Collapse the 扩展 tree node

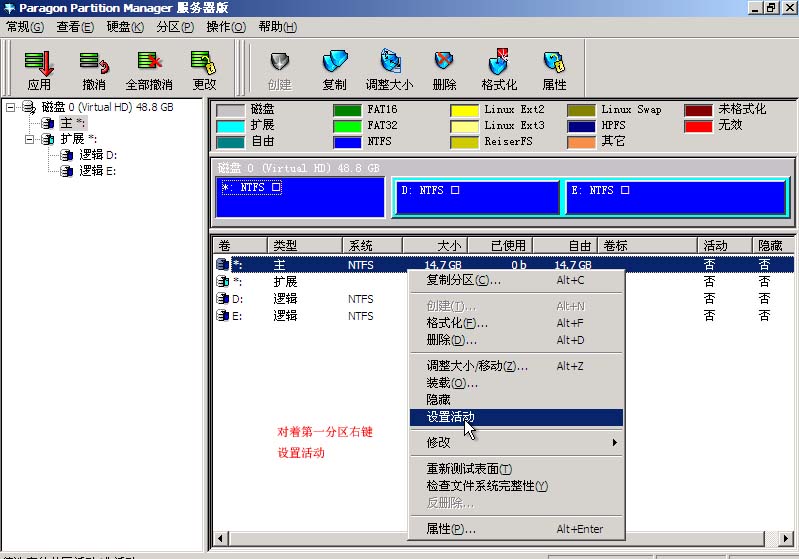pyautogui.click(x=29, y=139)
